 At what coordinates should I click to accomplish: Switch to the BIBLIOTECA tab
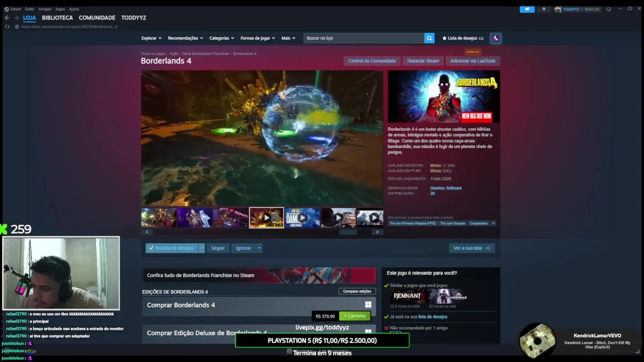(x=57, y=18)
